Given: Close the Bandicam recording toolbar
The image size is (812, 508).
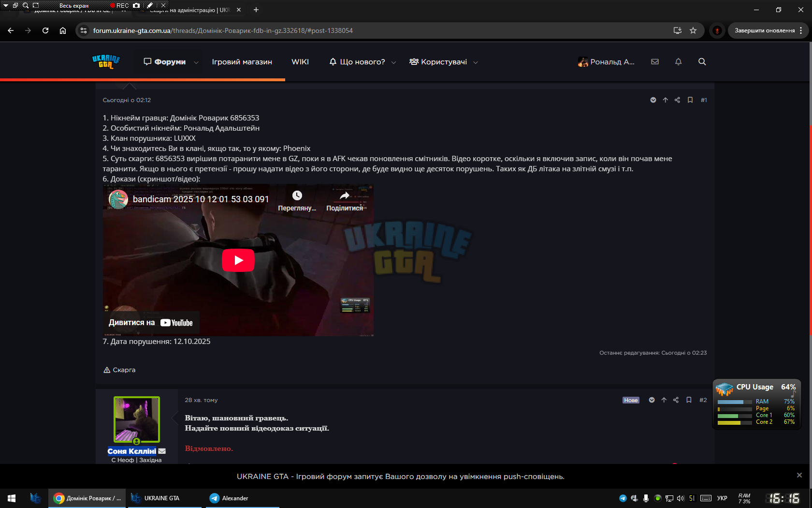Looking at the screenshot, I should click(163, 5).
